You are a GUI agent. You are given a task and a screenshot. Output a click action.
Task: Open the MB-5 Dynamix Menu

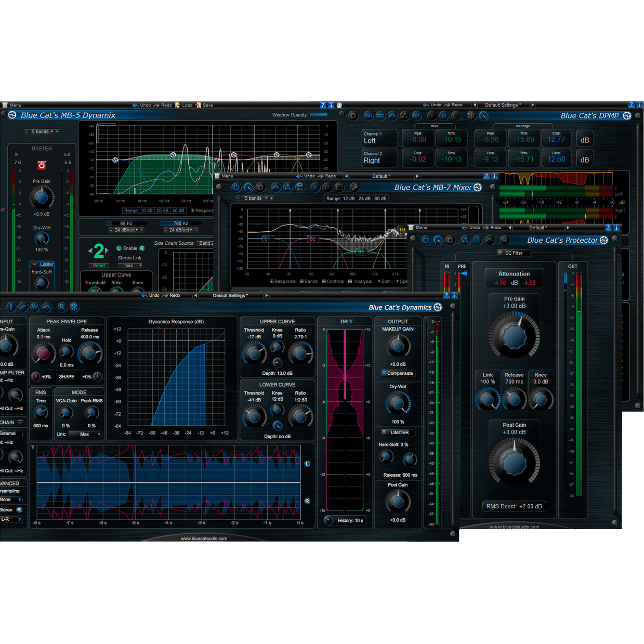11,105
